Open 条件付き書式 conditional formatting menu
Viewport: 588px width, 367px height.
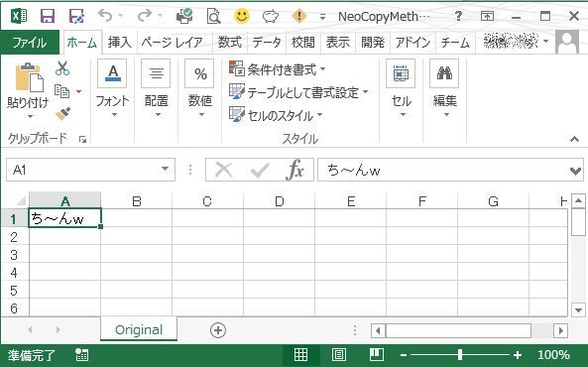pos(277,69)
